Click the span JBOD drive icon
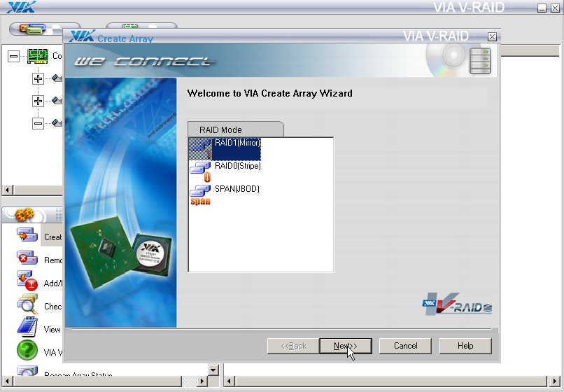Screen dimensions: 564x392 [200, 195]
